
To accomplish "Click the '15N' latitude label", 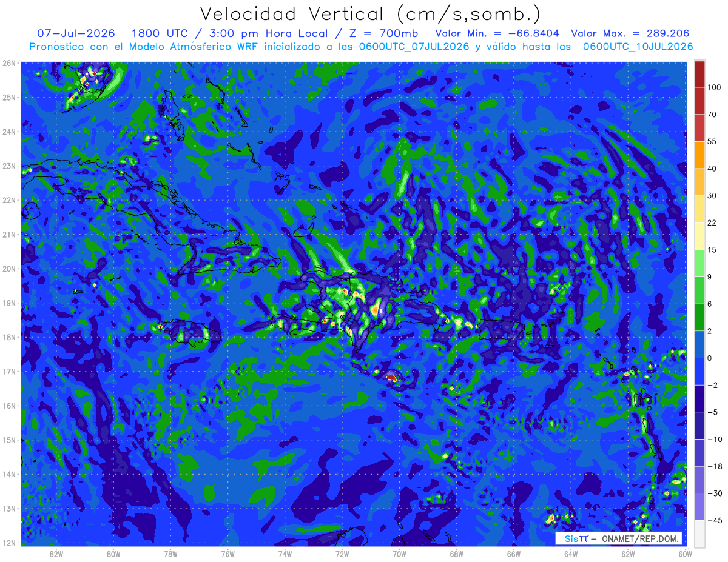I will [x=9, y=440].
